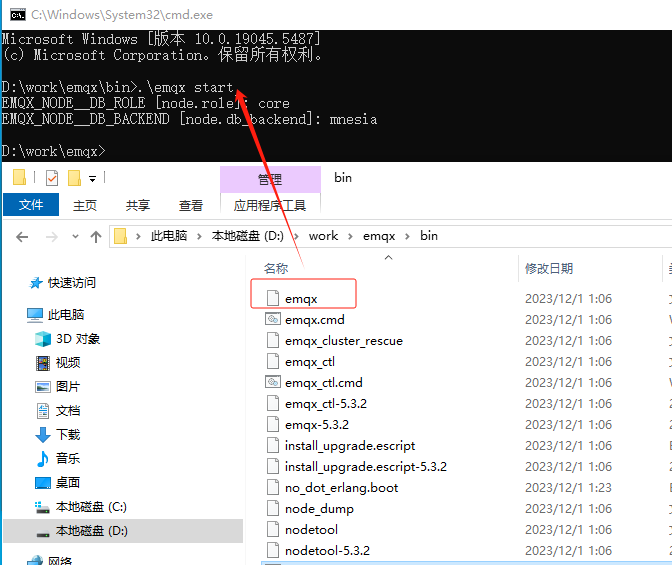
Task: Select 本地磁盘 (D:) in navigation pane
Action: tap(92, 531)
